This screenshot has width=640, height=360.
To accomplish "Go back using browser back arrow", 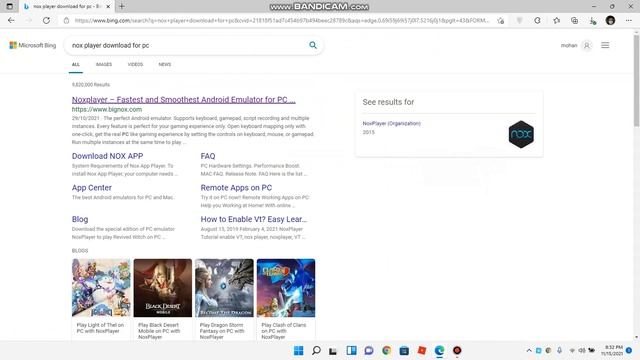I will pos(11,20).
